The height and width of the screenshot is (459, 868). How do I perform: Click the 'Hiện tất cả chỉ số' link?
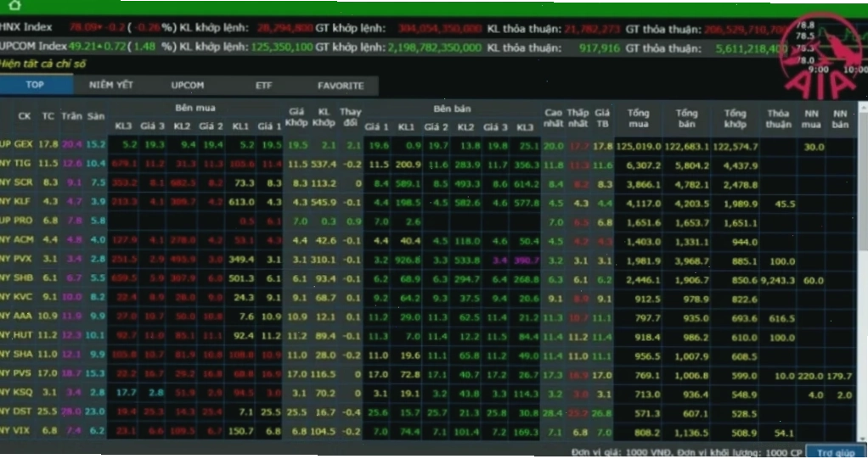43,64
